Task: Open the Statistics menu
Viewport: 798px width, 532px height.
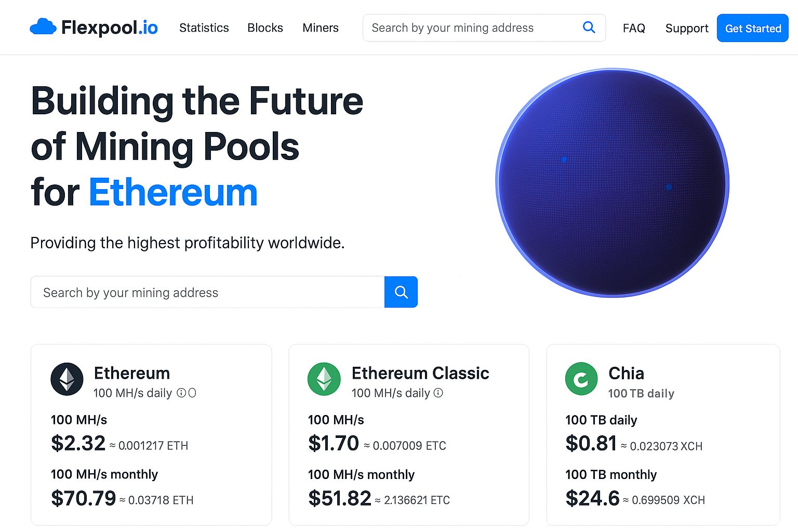Action: 204,28
